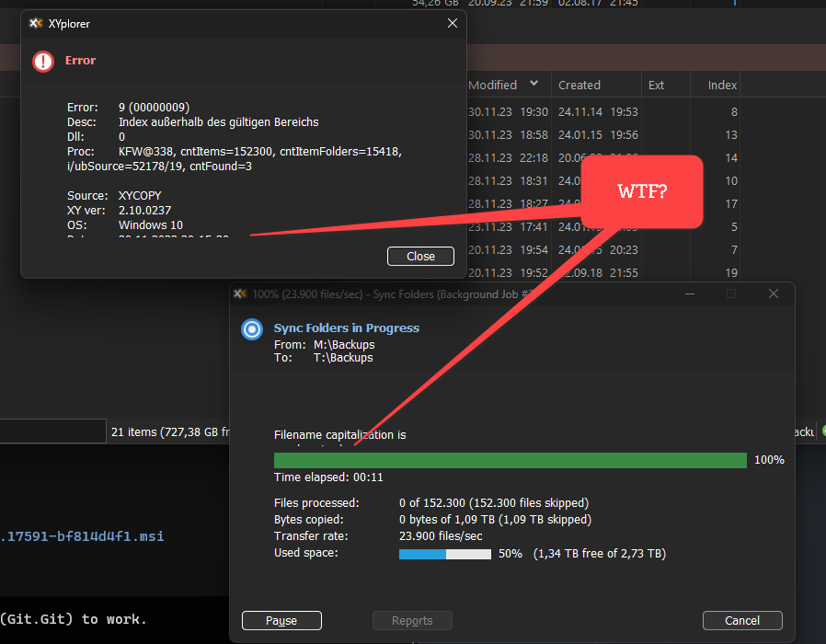Click the 100% label beside the progress bar

click(x=769, y=460)
